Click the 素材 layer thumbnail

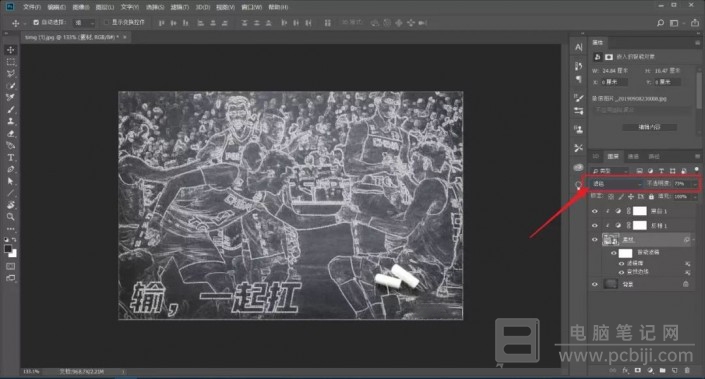[611, 240]
